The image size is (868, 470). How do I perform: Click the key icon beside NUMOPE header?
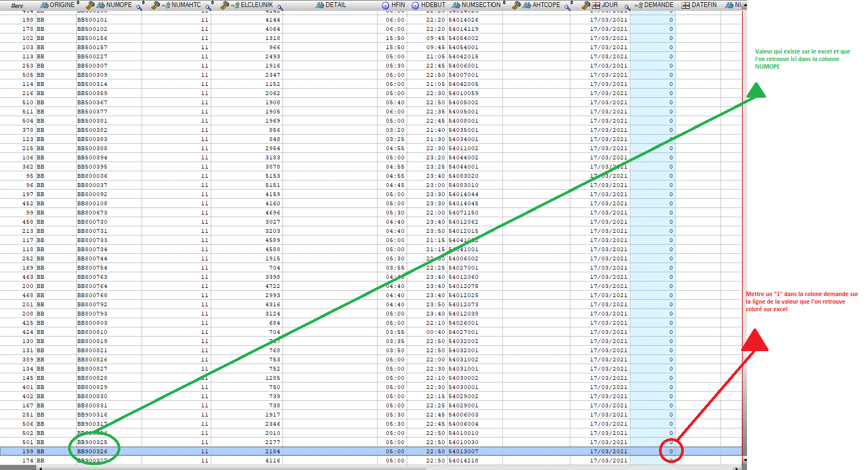[x=90, y=5]
